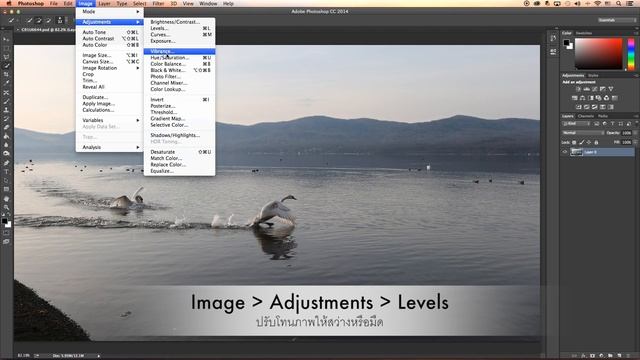Add a Hue/Saturation adjustment layer icon
The image size is (640, 360).
(x=575, y=98)
